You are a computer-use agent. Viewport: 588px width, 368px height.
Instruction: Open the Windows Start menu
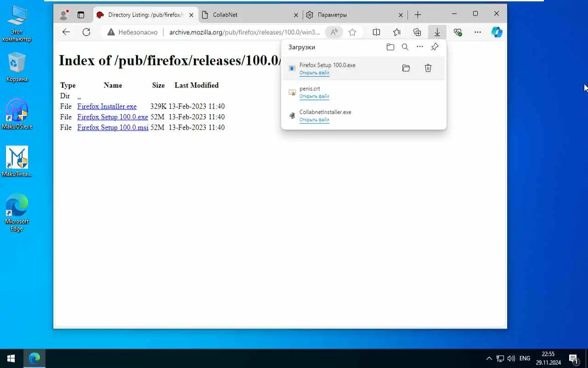tap(11, 358)
